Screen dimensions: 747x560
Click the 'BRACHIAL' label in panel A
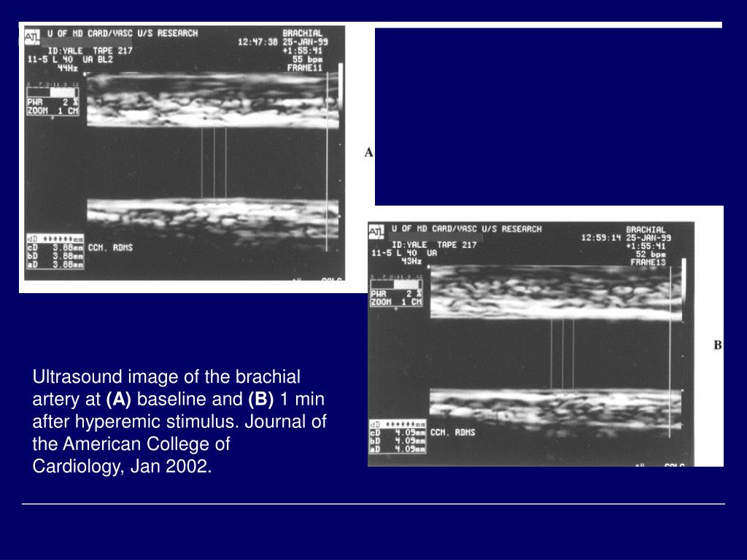pyautogui.click(x=303, y=34)
